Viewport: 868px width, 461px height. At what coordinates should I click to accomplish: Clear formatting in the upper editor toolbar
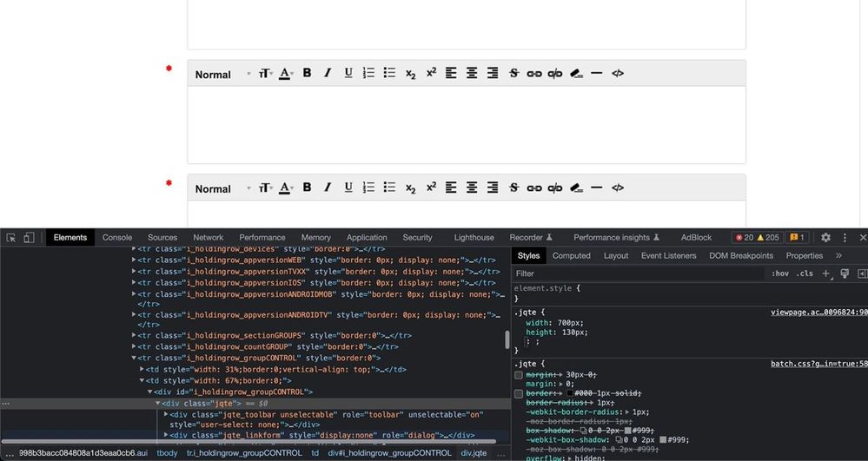click(x=576, y=73)
